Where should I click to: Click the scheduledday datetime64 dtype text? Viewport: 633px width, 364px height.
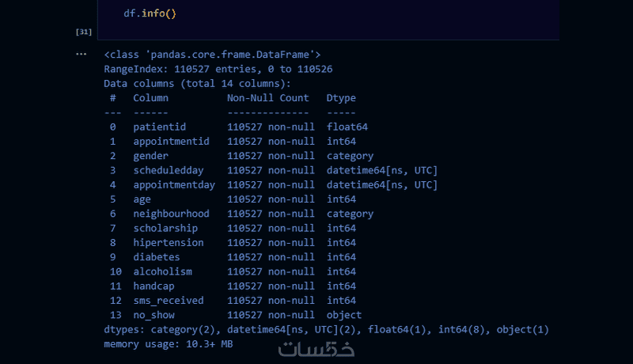tap(381, 170)
